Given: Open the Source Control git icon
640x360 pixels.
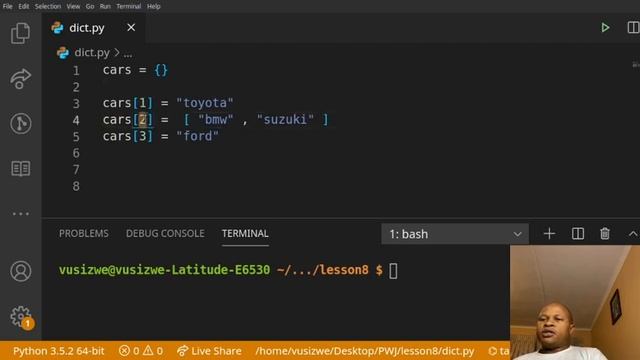Looking at the screenshot, I should point(20,123).
